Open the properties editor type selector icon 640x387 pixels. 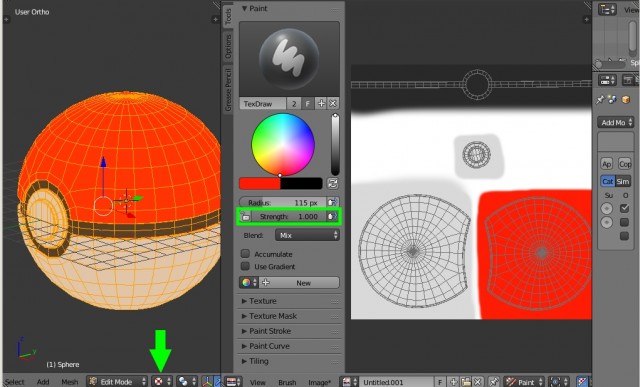point(607,80)
